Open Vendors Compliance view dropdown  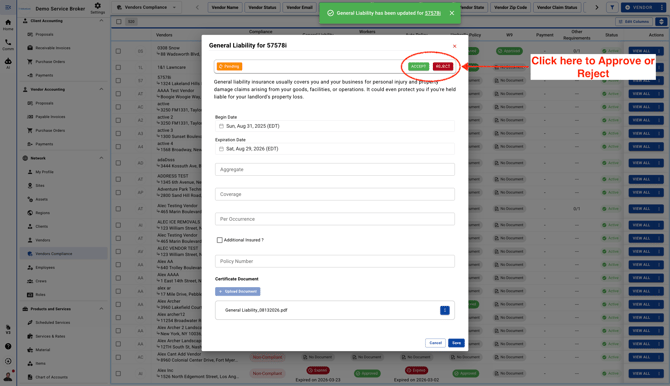tap(146, 7)
